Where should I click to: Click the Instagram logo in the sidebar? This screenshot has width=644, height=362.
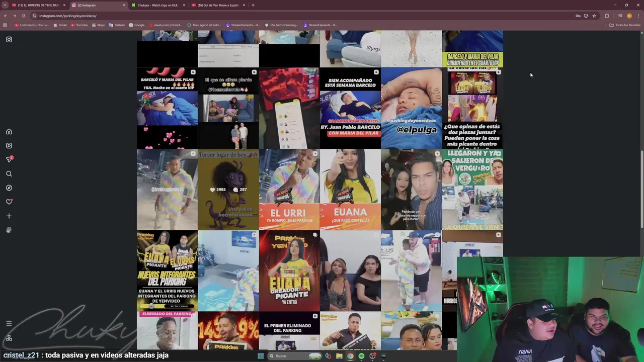[x=9, y=39]
